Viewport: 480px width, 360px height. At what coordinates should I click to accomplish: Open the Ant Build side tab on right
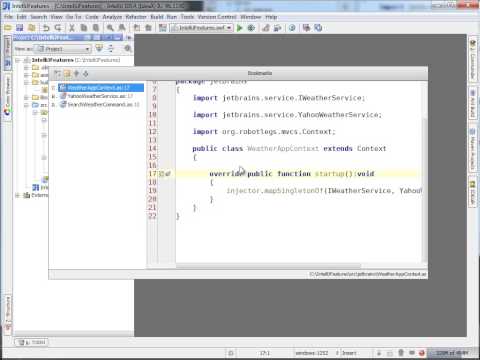472,103
